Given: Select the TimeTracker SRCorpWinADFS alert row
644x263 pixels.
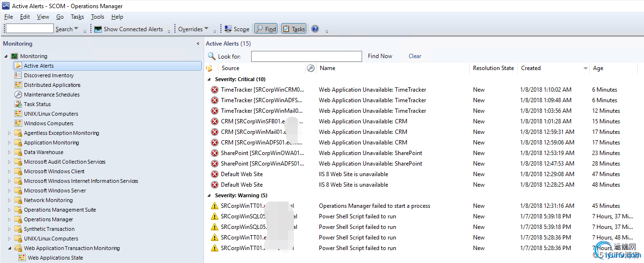Looking at the screenshot, I should tap(424, 100).
